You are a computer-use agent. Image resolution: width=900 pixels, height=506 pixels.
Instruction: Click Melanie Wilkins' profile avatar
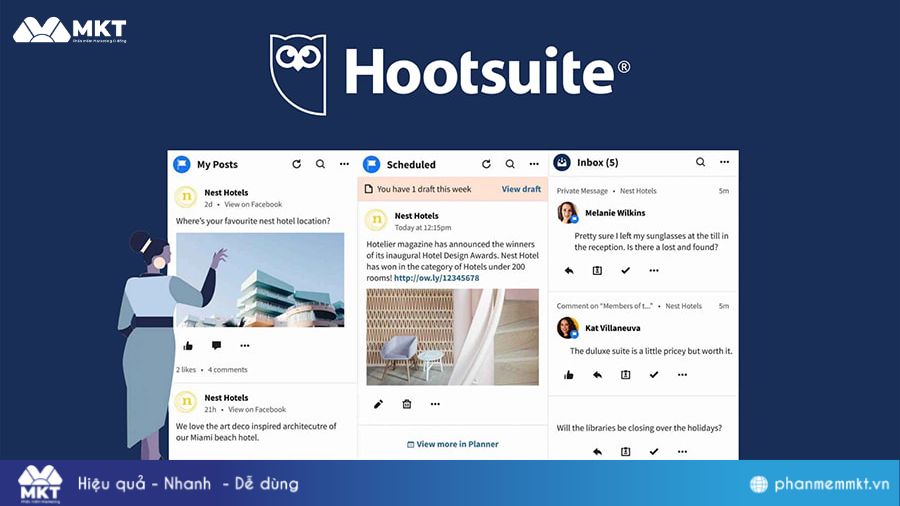567,212
